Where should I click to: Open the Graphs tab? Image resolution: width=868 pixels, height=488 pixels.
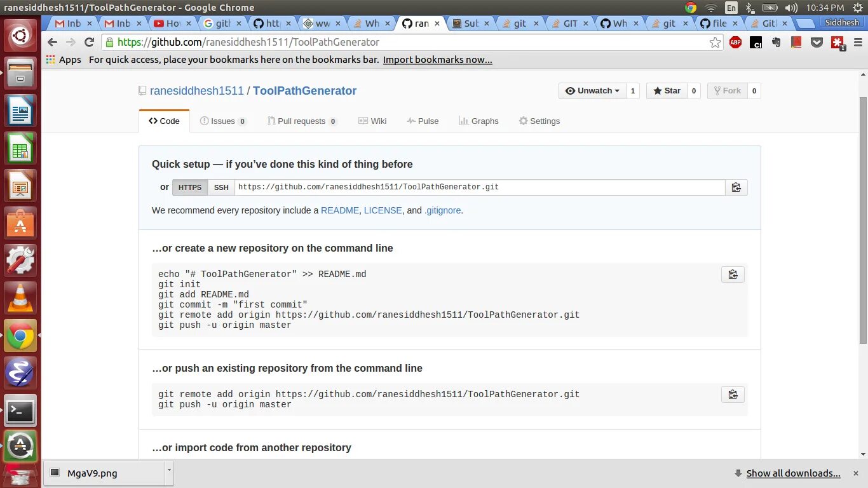click(479, 121)
